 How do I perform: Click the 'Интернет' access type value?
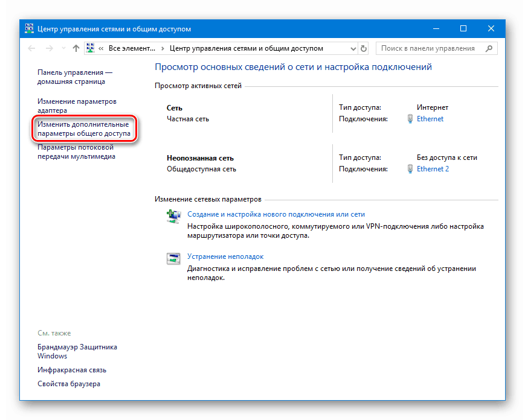(x=432, y=107)
